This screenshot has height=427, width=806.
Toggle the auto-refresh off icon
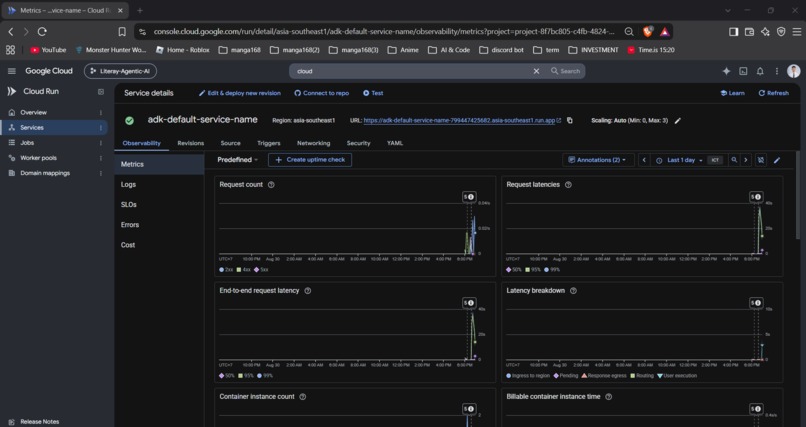[761, 160]
